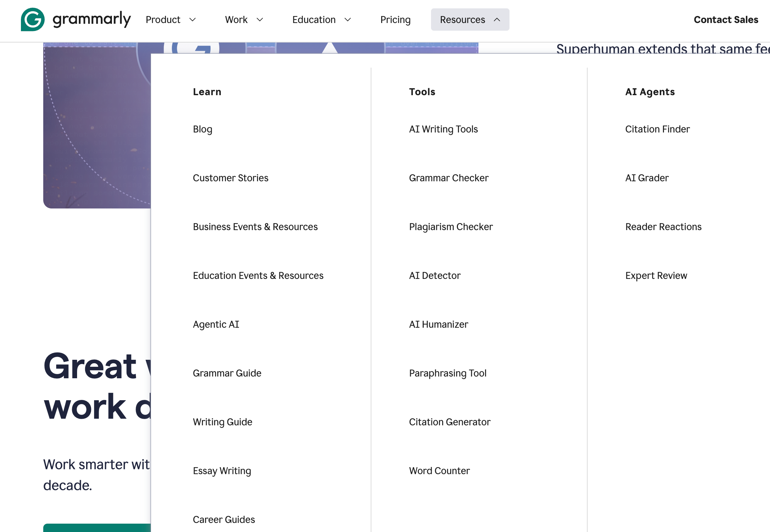This screenshot has height=532, width=770.
Task: Select Essay Writing link
Action: coord(222,471)
